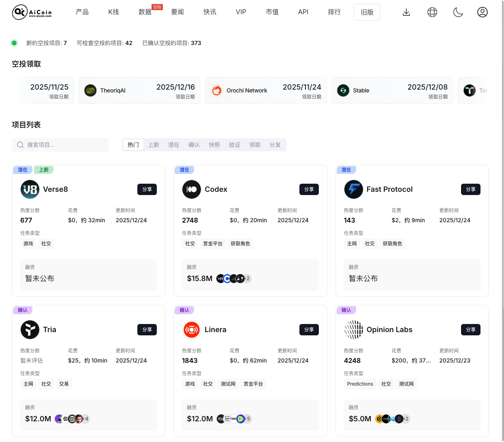Viewport: 504px width, 442px height.
Task: Click the 旧版 button
Action: [x=367, y=12]
